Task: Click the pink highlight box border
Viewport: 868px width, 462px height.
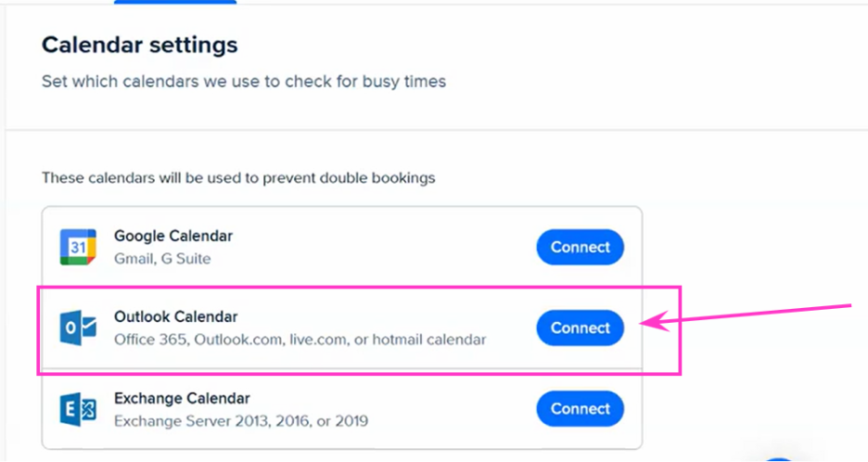Action: point(359,287)
